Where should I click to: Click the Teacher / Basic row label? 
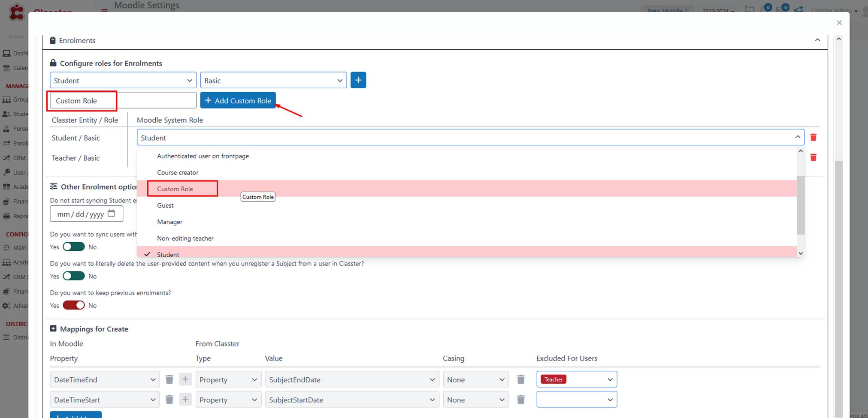click(x=76, y=158)
